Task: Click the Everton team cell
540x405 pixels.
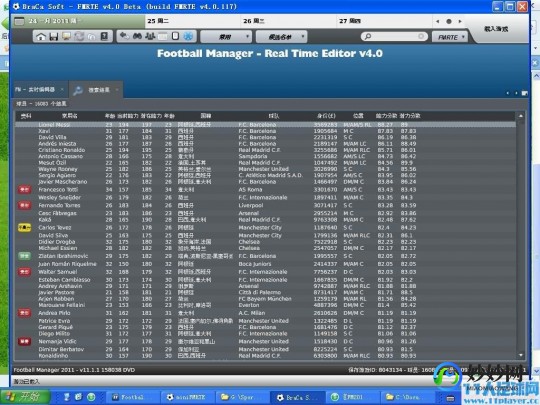Action: (249, 305)
